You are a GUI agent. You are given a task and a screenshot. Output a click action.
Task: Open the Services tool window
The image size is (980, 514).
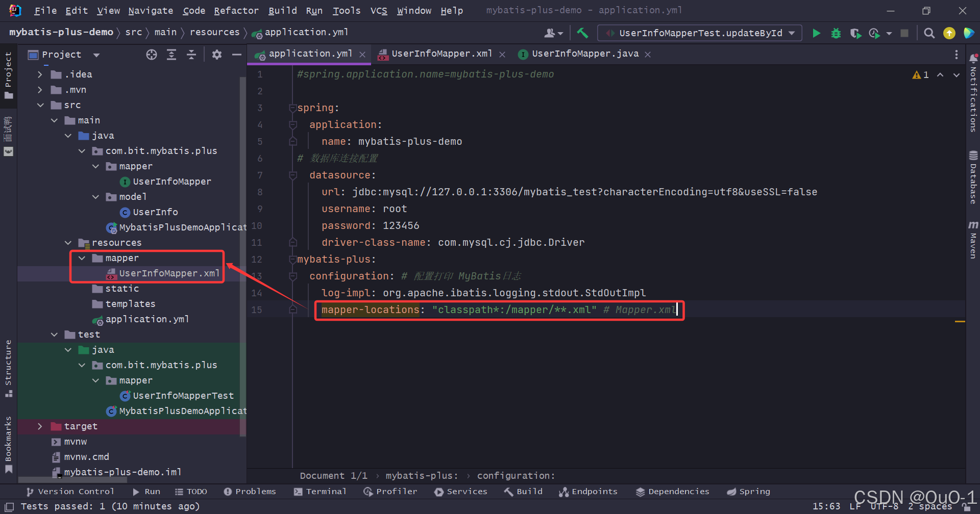point(461,492)
